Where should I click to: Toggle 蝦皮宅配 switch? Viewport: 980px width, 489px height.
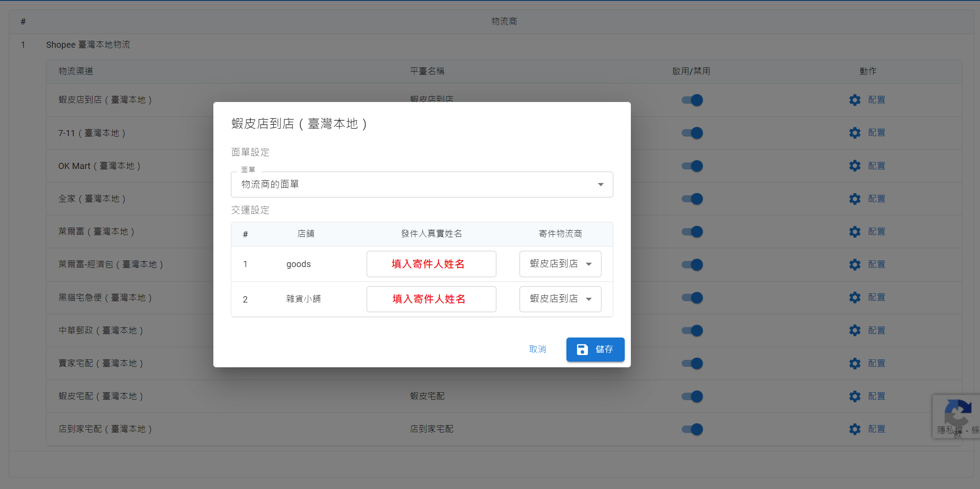692,396
